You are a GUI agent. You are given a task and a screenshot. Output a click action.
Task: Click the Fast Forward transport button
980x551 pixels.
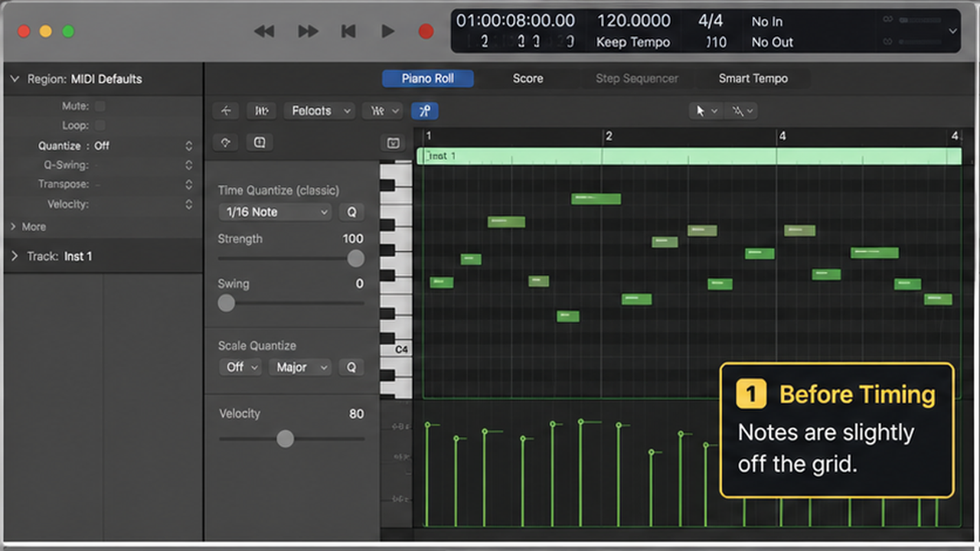point(308,31)
